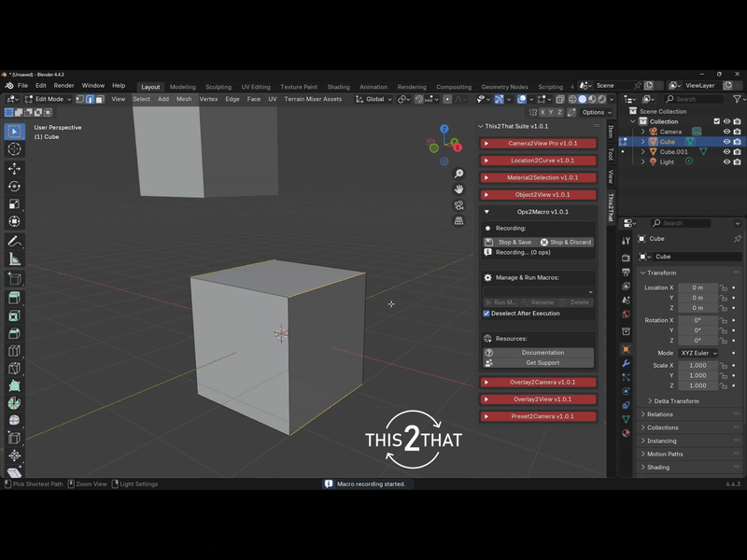747x560 pixels.
Task: Select the Select Box tool
Action: pyautogui.click(x=14, y=132)
